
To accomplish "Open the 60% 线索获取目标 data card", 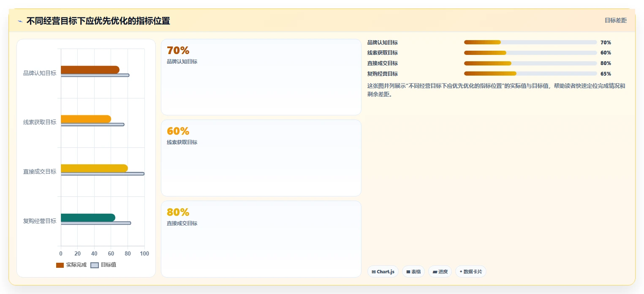I will coord(261,158).
